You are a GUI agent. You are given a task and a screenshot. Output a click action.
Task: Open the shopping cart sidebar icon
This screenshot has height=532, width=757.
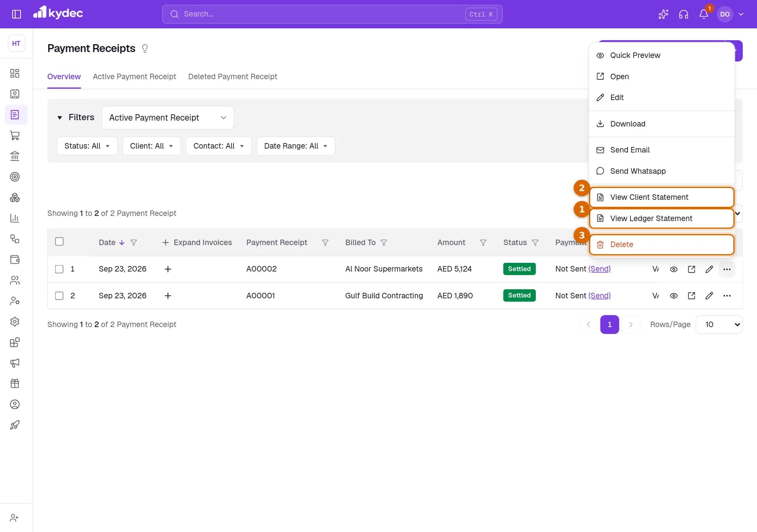pos(15,136)
